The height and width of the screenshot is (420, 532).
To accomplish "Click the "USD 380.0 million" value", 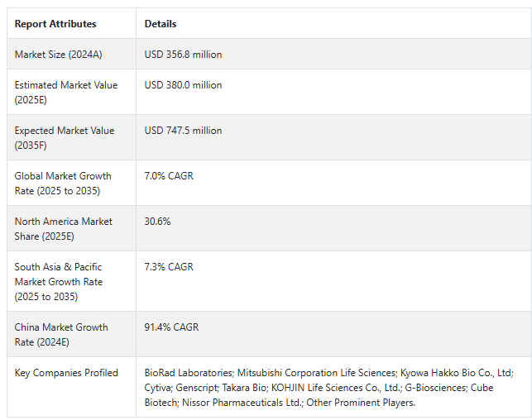I will click(183, 85).
